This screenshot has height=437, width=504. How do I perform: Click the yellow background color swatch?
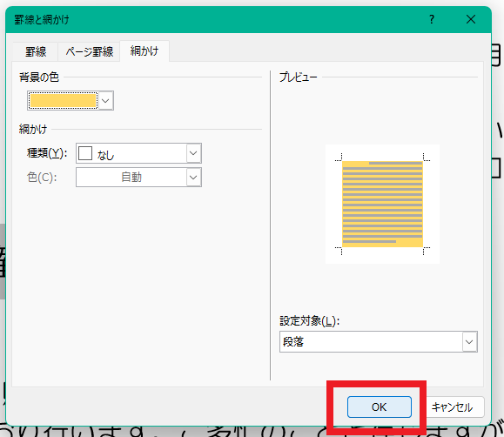(x=63, y=101)
